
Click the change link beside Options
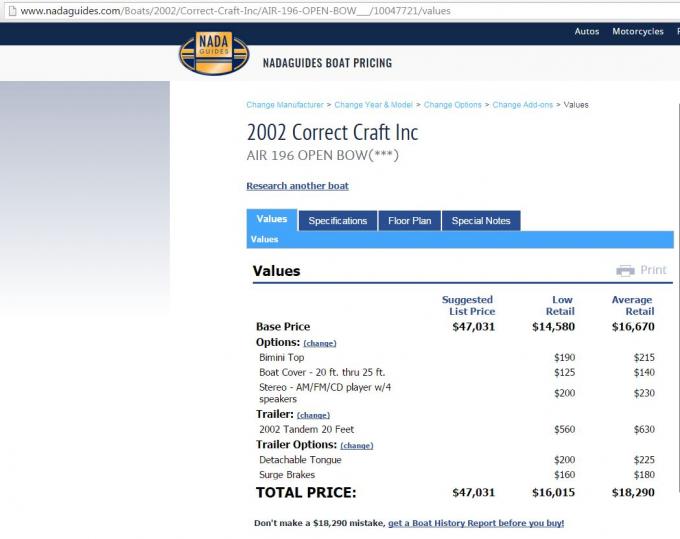coord(319,343)
